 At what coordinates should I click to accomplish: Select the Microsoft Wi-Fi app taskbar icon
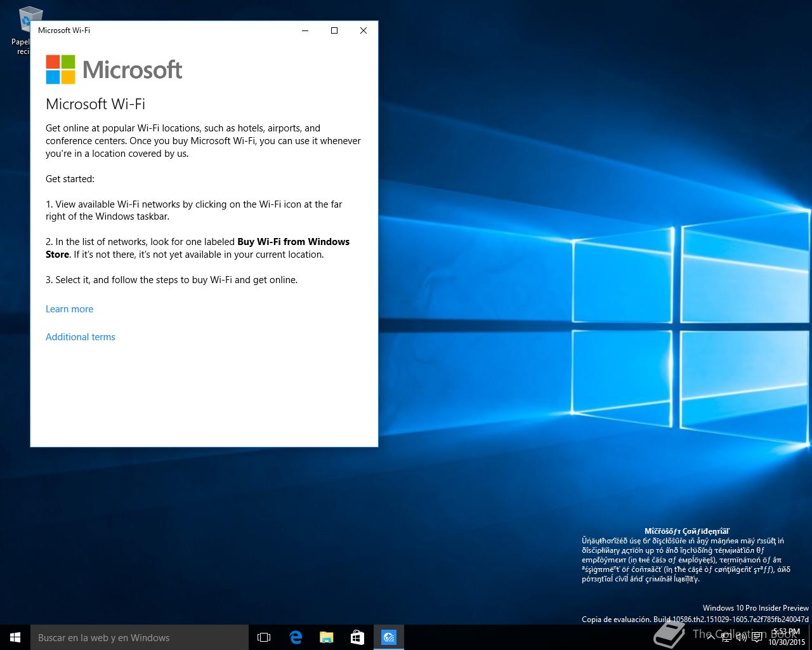[389, 637]
